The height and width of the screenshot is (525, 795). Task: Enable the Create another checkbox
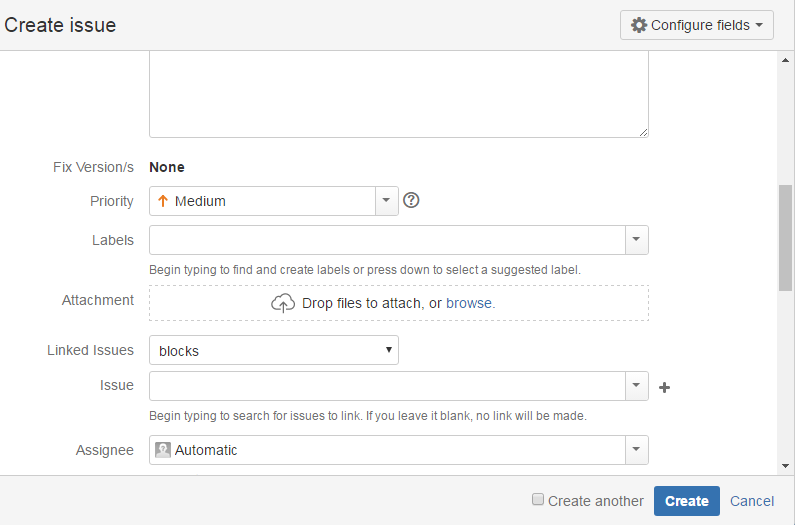pos(538,500)
